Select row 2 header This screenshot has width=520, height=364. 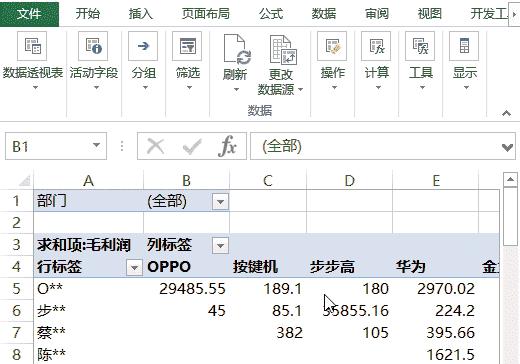[x=16, y=223]
